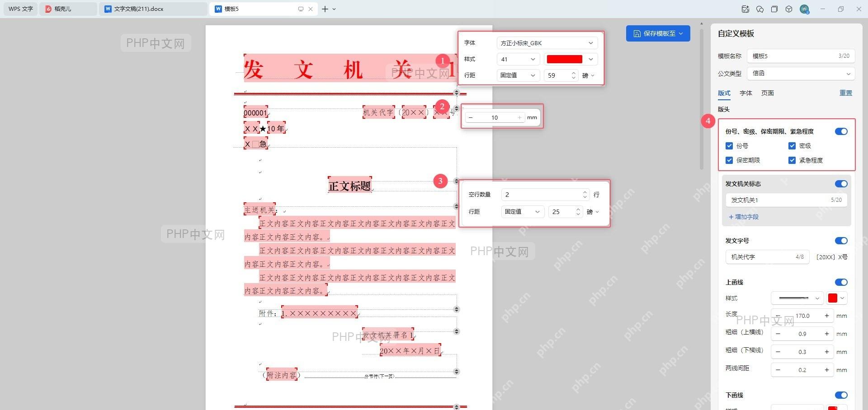
Task: Increase 粗细（下横线） with the plus icon
Action: point(827,352)
